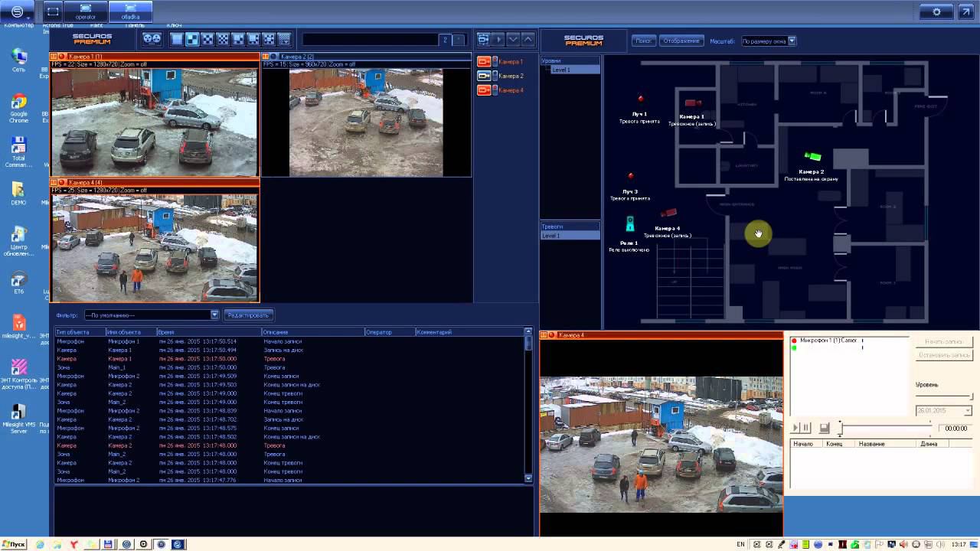980x551 pixels.
Task: Open the DEMO folder on the desktop
Action: pos(18,193)
